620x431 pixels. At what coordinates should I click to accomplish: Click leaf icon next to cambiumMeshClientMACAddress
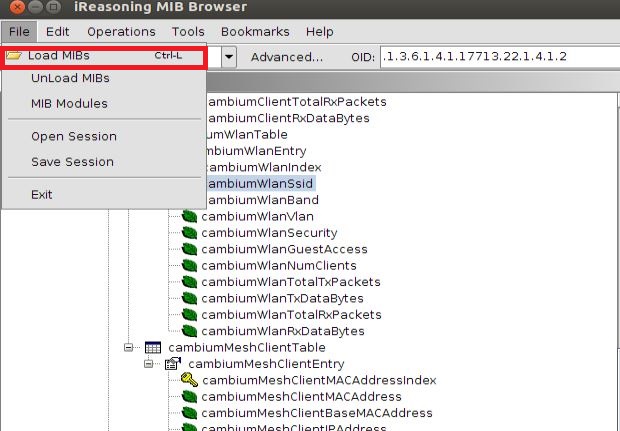[189, 397]
